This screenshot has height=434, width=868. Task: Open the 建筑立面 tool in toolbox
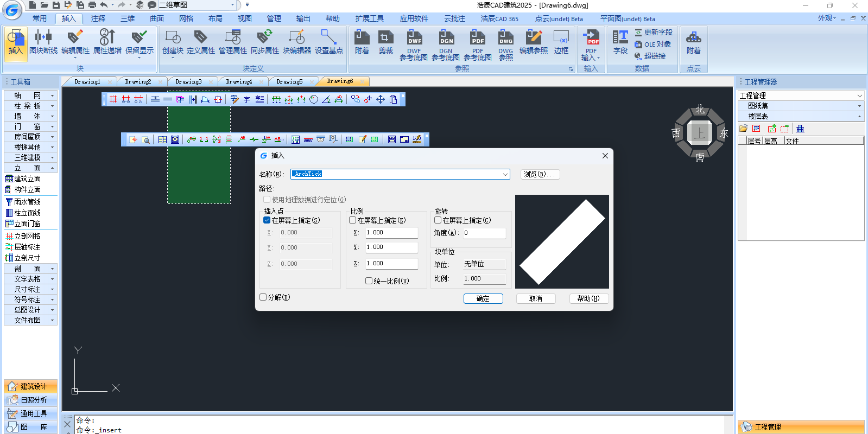tap(27, 178)
